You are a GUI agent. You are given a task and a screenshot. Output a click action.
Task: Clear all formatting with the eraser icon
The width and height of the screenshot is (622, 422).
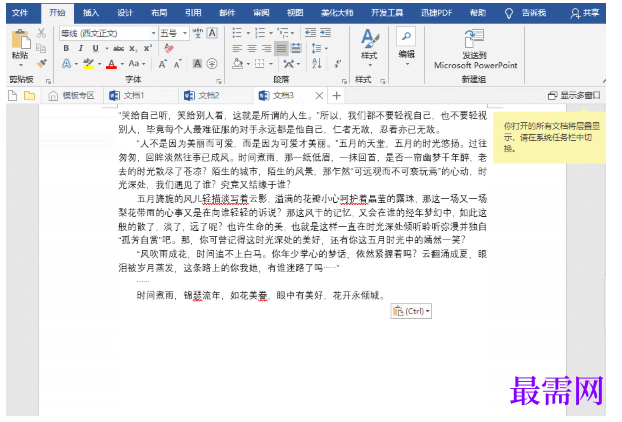pos(169,48)
